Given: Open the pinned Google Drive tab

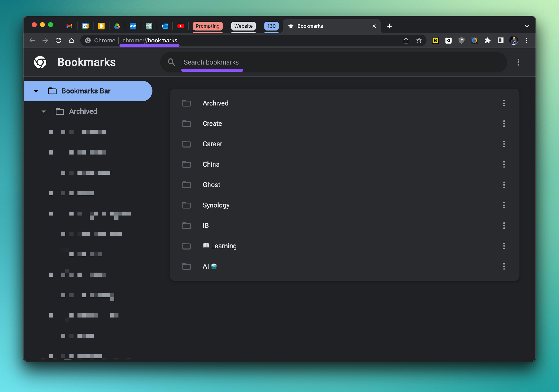Looking at the screenshot, I should click(117, 26).
